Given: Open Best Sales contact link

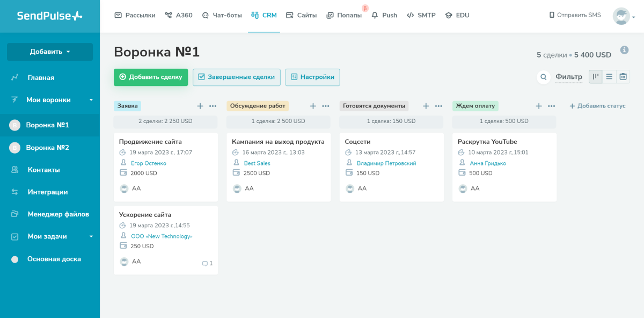Looking at the screenshot, I should point(257,163).
